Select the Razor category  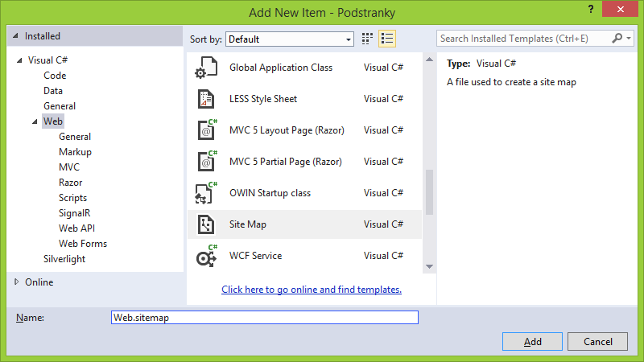71,183
